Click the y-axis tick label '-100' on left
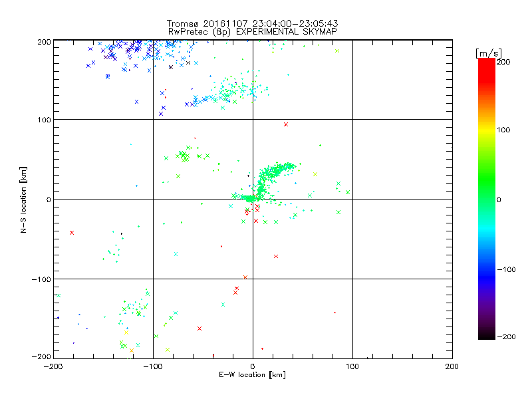532x399 pixels. click(x=41, y=279)
